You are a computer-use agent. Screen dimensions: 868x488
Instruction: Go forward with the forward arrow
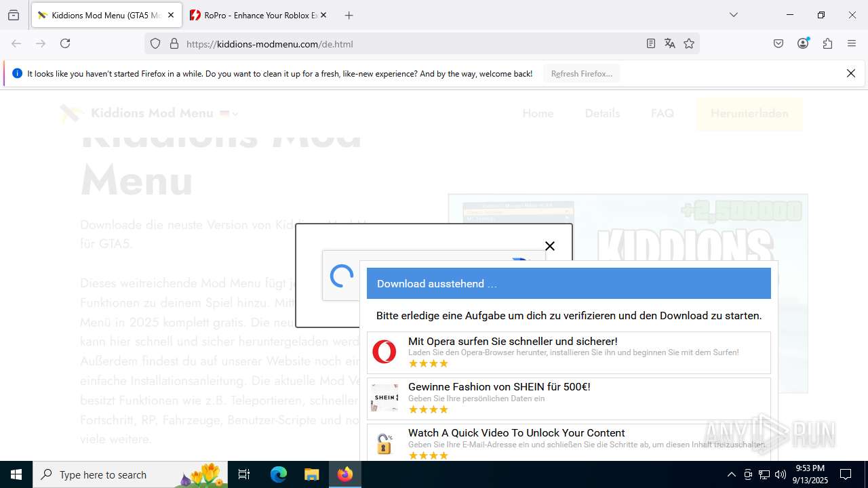[x=41, y=43]
